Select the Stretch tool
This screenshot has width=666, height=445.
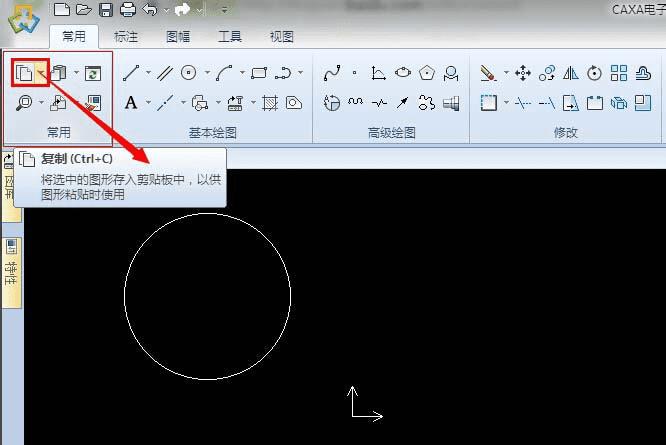570,103
